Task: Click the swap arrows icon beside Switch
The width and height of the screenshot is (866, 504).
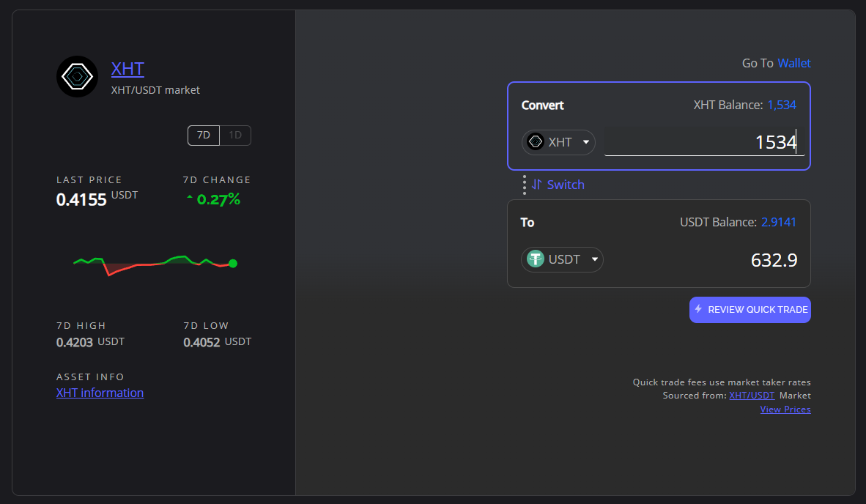Action: click(536, 185)
